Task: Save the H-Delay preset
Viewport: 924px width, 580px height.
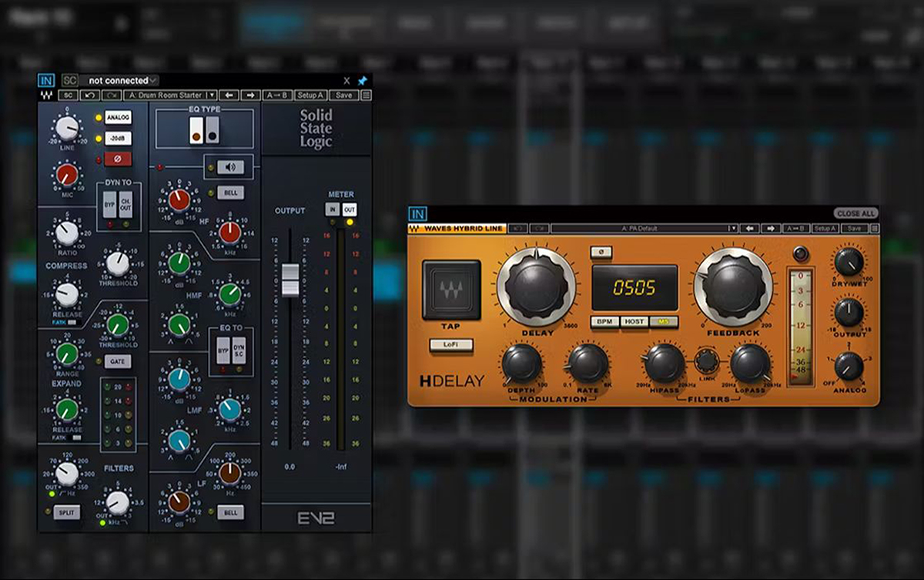Action: coord(854,228)
